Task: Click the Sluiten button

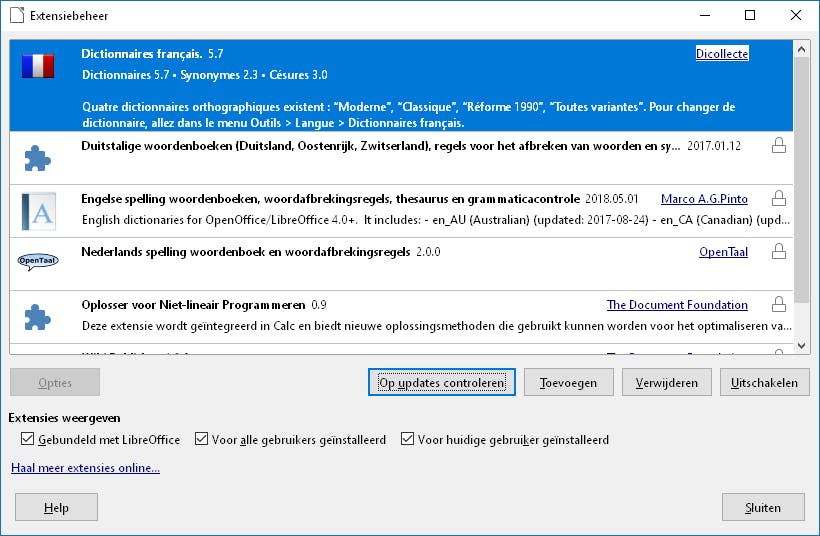Action: [x=763, y=507]
